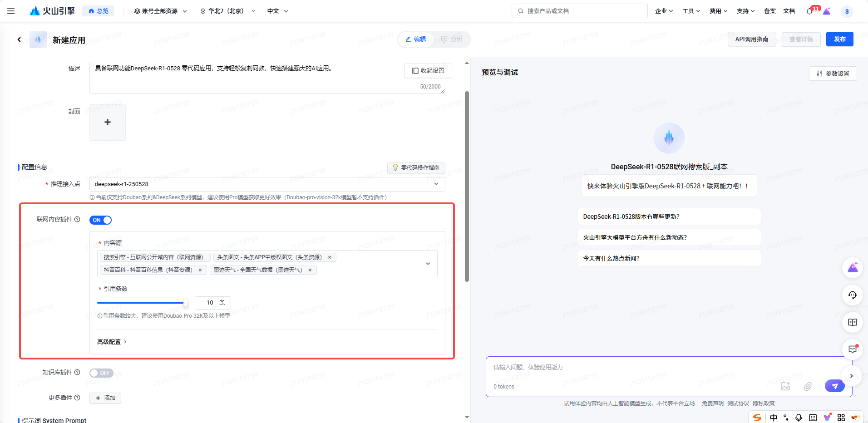Expand the 内容源 multi-select arrow
The width and height of the screenshot is (868, 423).
point(428,264)
